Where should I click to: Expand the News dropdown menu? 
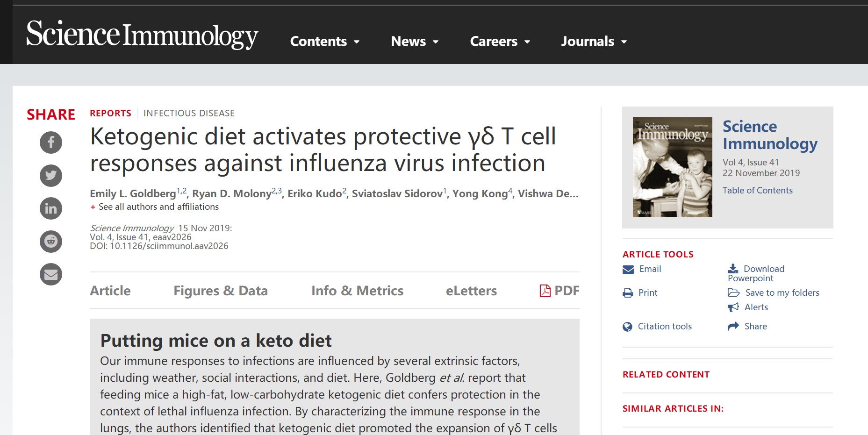pyautogui.click(x=415, y=41)
